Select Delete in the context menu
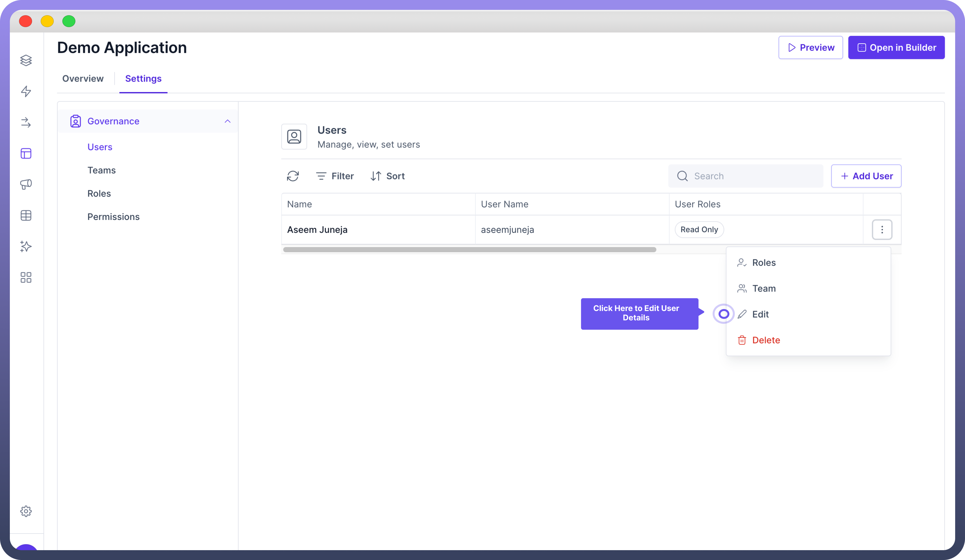This screenshot has height=560, width=965. 766,340
